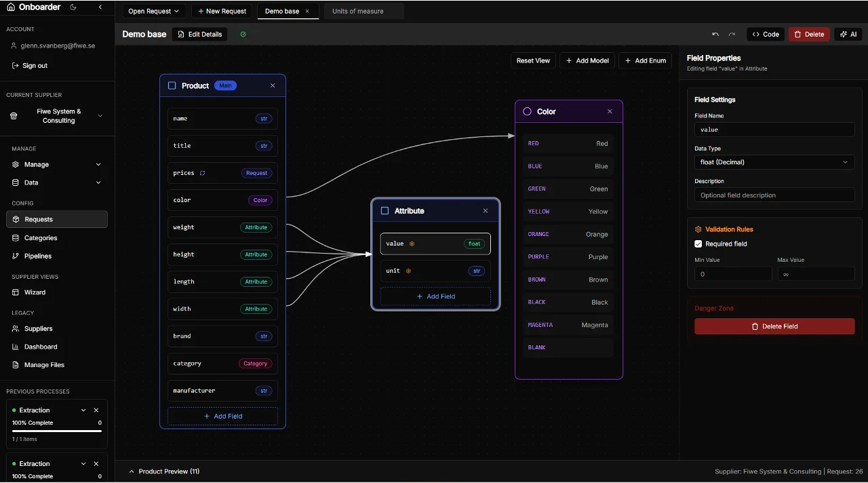Click the Field Name input containing value
Screen dimensions: 868x483
[x=774, y=130]
